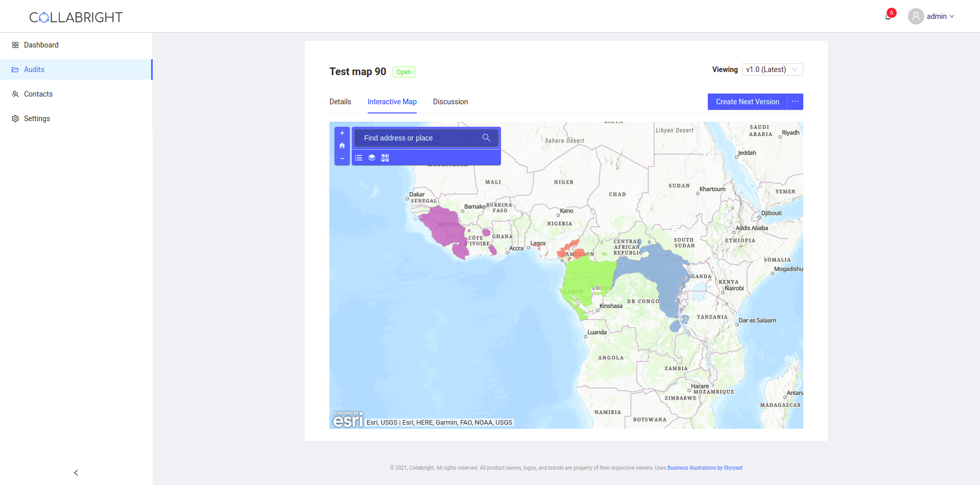Open the version dropdown v1.0 (Latest)
This screenshot has height=485, width=980.
772,70
